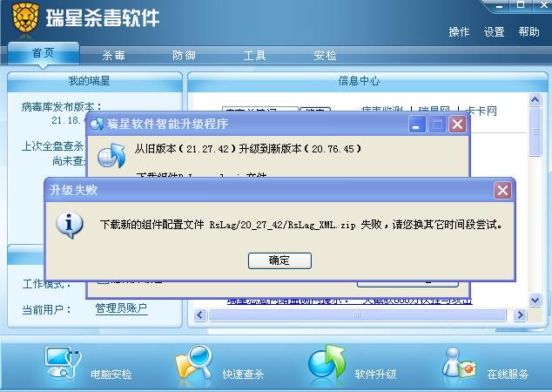The height and width of the screenshot is (392, 552).
Task: Click the 电脑安检 monitor stethoscope icon
Action: pyautogui.click(x=63, y=362)
